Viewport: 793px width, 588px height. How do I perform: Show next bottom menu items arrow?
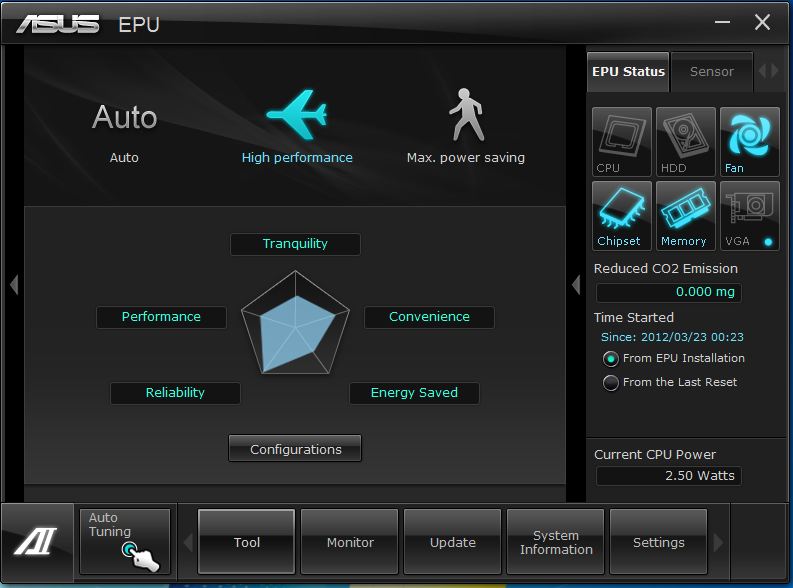718,542
